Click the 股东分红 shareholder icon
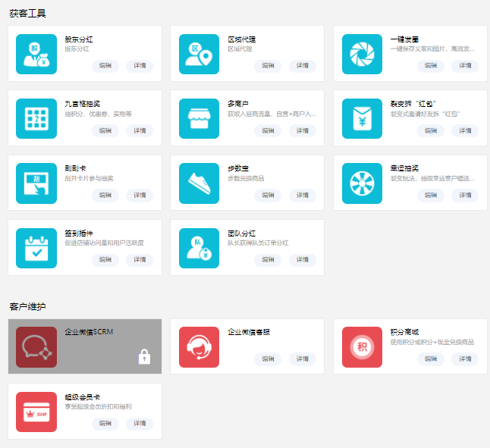This screenshot has width=490, height=448. point(36,54)
